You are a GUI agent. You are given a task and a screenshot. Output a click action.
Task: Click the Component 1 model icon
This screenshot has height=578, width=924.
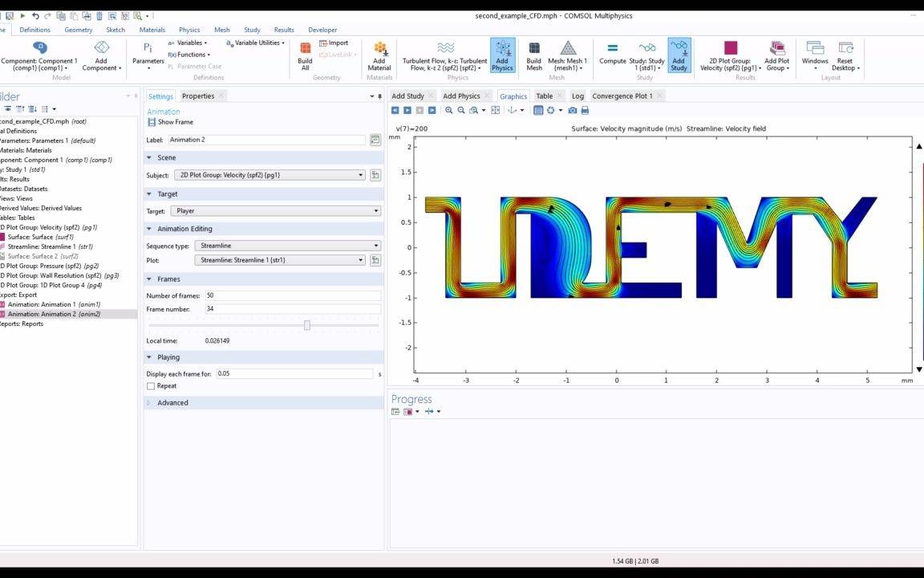39,48
